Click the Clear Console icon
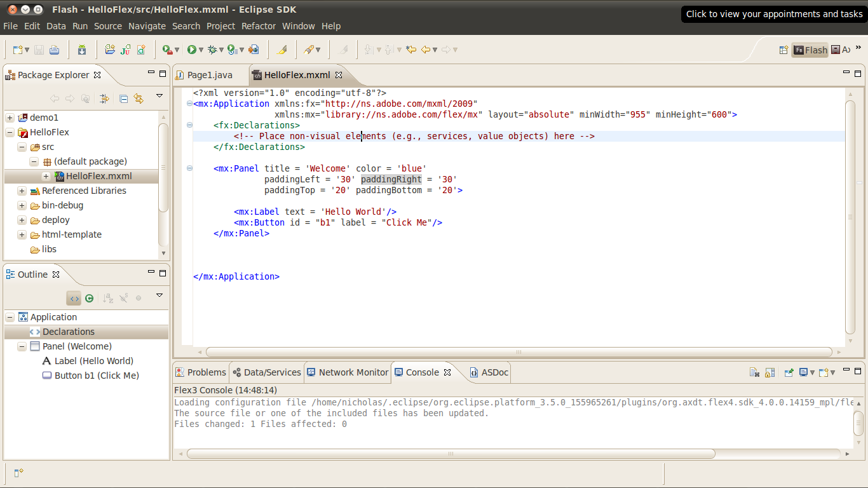 (754, 372)
